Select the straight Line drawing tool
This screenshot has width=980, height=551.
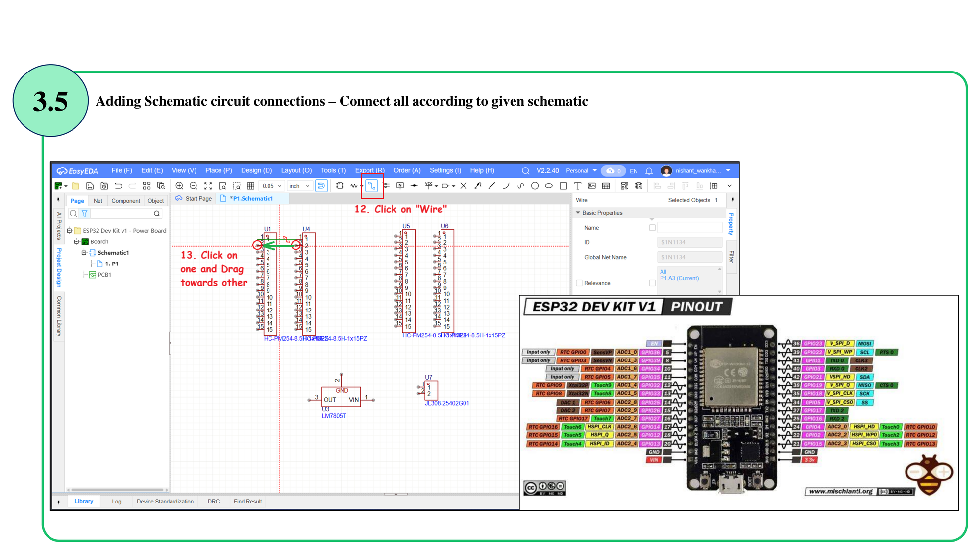click(491, 186)
